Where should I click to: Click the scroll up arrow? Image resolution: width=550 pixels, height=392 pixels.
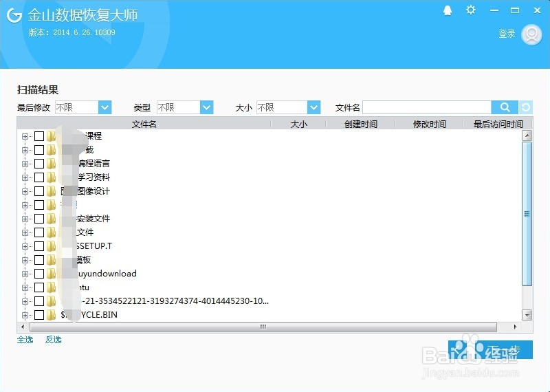[527, 135]
